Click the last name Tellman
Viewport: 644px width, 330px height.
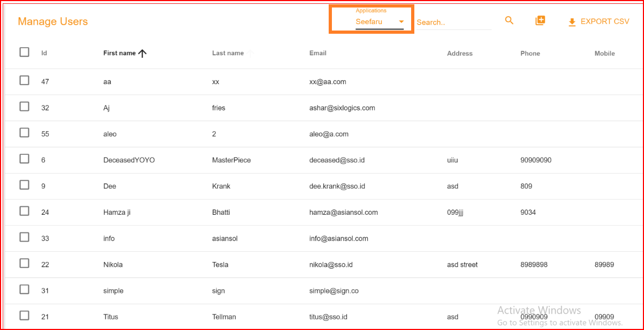pos(224,317)
